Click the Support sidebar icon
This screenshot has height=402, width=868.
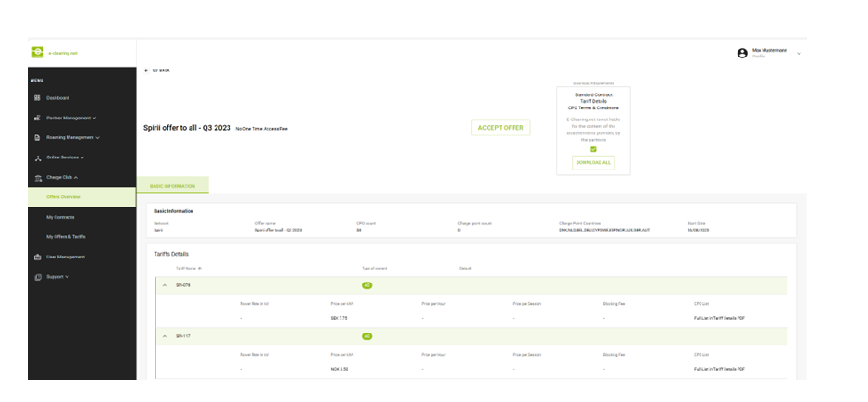point(38,277)
